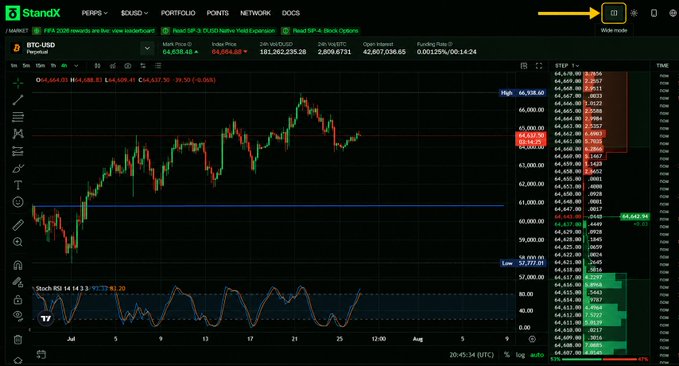Select the crosshair cursor tool
Viewport: 679px width, 366px height.
pos(18,82)
